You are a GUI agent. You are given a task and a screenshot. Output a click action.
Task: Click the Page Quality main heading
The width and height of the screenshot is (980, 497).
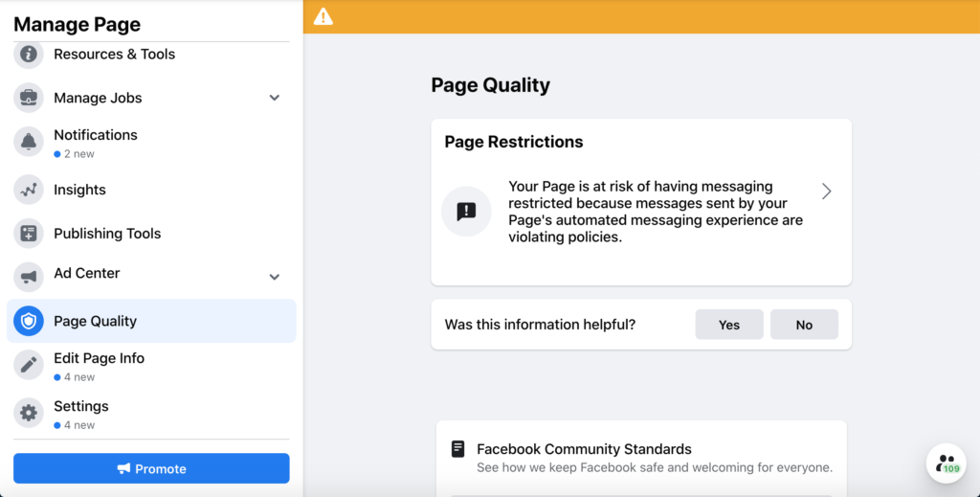tap(491, 85)
